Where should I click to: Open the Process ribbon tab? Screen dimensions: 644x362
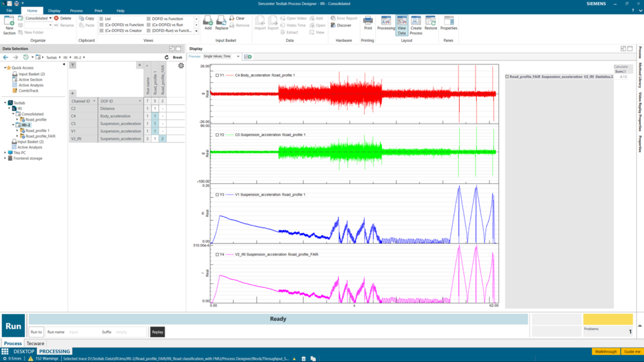[76, 11]
